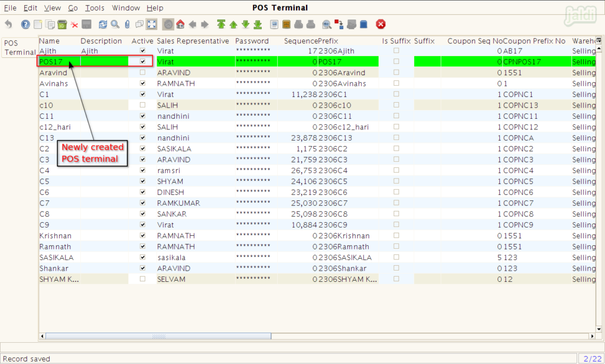This screenshot has width=605, height=364.
Task: Toggle Active checkbox for c10 row
Action: pos(143,105)
